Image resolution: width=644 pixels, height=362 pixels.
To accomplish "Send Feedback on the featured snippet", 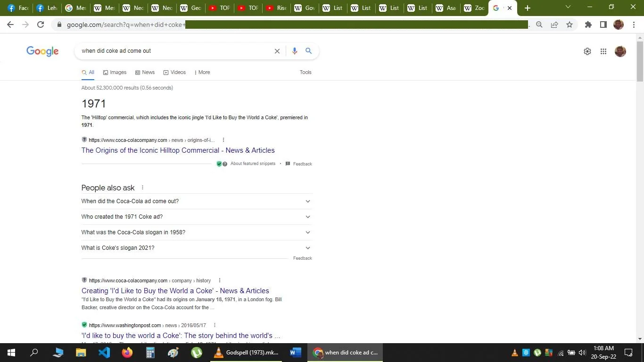I will coord(303,164).
